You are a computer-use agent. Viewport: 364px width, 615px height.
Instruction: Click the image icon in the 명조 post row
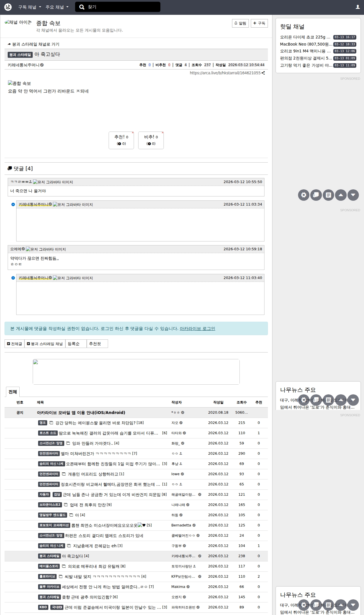(x=51, y=423)
